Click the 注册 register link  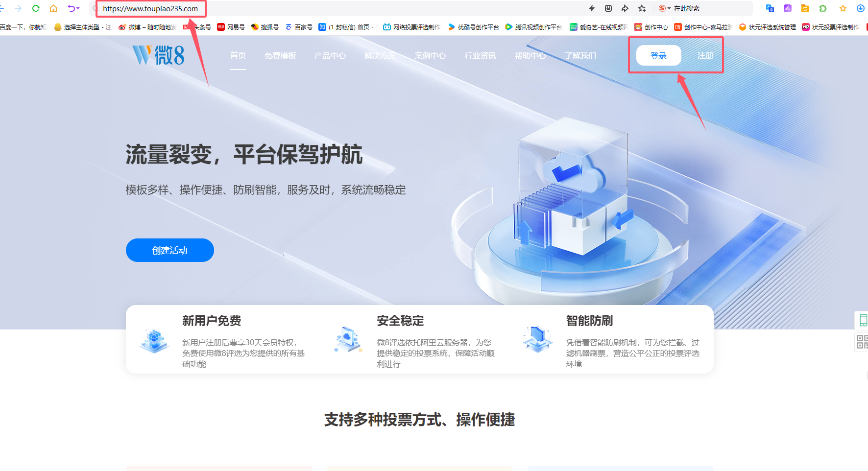pyautogui.click(x=705, y=55)
